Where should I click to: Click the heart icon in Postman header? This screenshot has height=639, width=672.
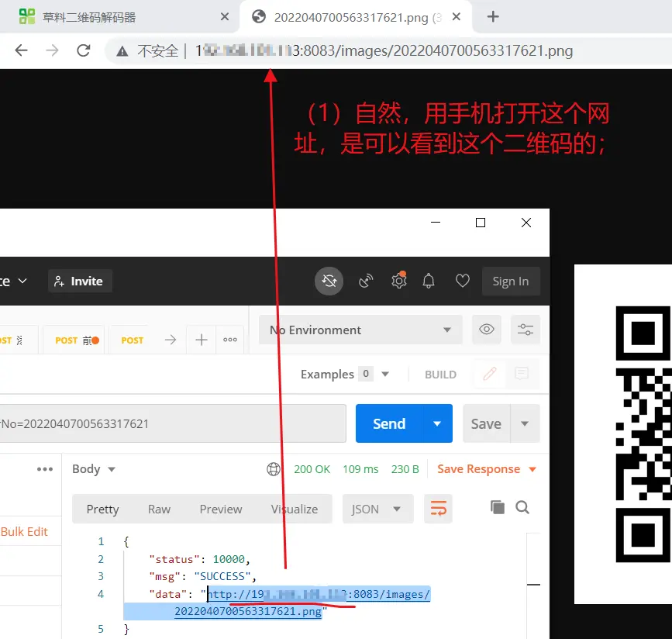click(x=463, y=281)
